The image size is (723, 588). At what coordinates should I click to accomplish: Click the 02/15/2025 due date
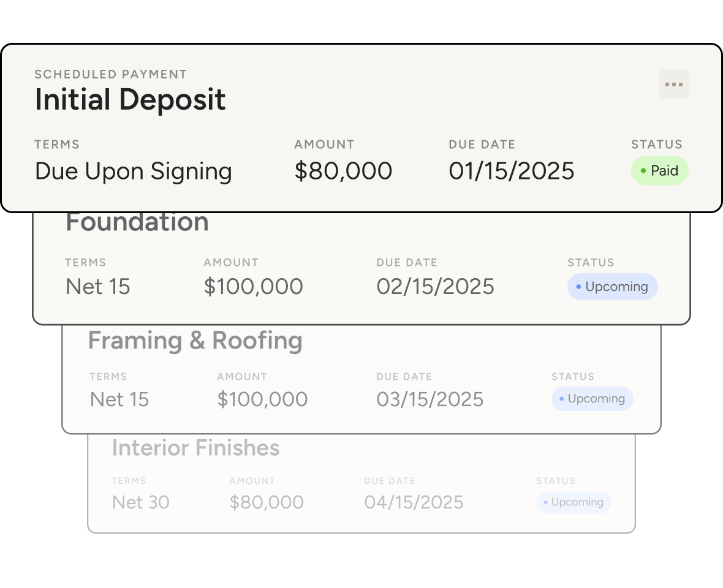click(x=435, y=287)
